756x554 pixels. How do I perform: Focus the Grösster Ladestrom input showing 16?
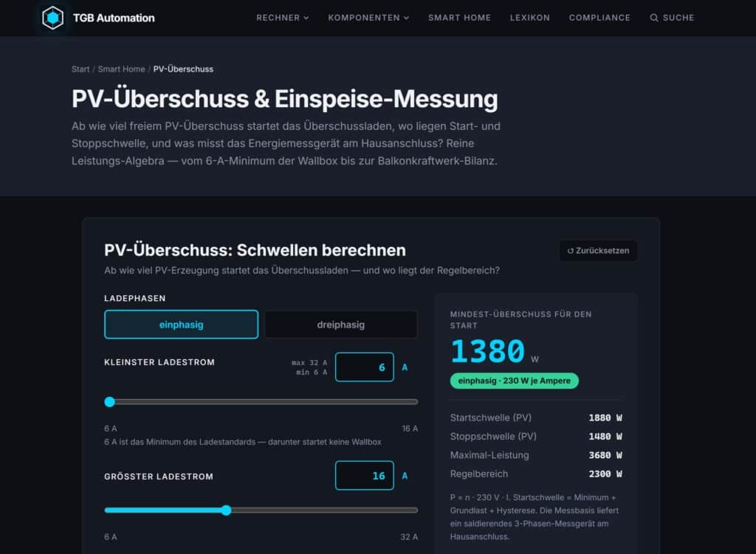pos(365,476)
